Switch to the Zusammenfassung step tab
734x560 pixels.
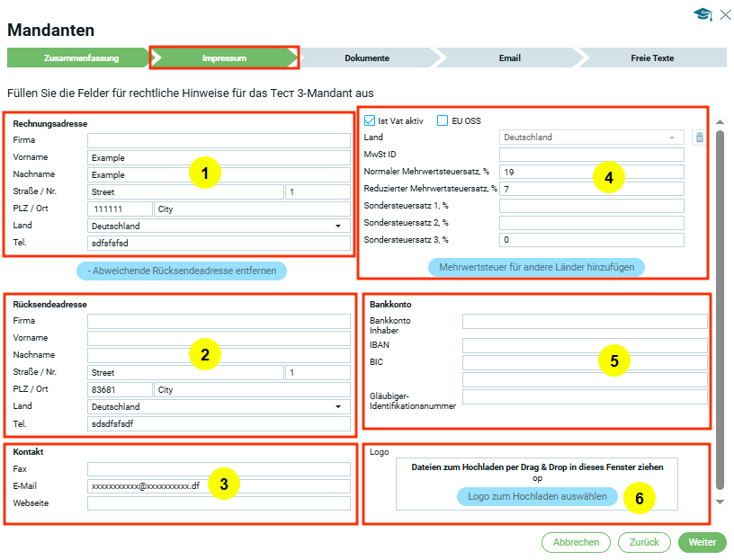[76, 58]
